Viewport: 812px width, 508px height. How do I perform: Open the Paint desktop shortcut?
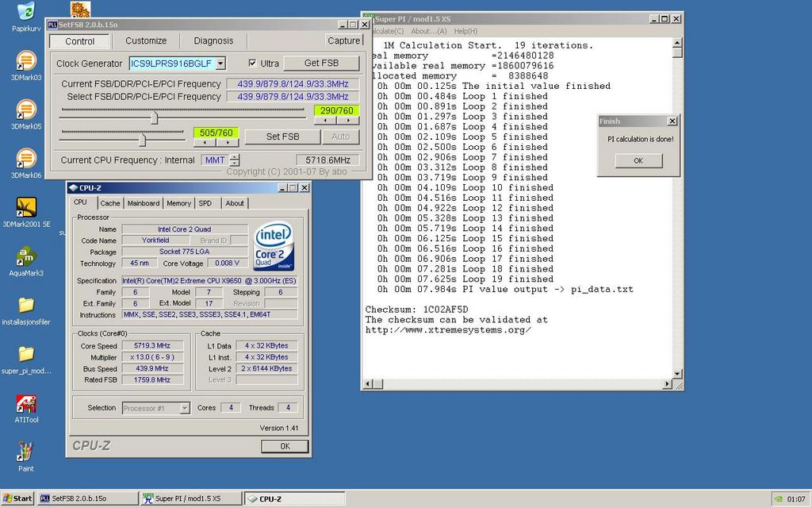[26, 452]
